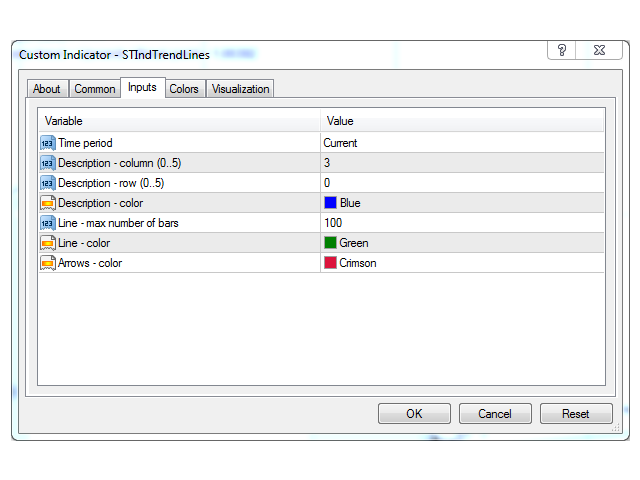Click the Description column variable icon
This screenshot has width=640, height=480.
[x=48, y=163]
